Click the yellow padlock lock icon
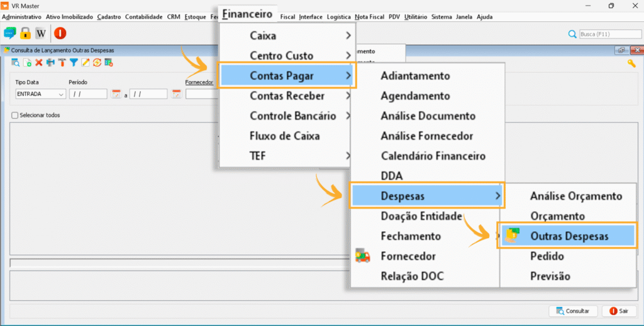The width and height of the screenshot is (644, 326). coord(25,33)
